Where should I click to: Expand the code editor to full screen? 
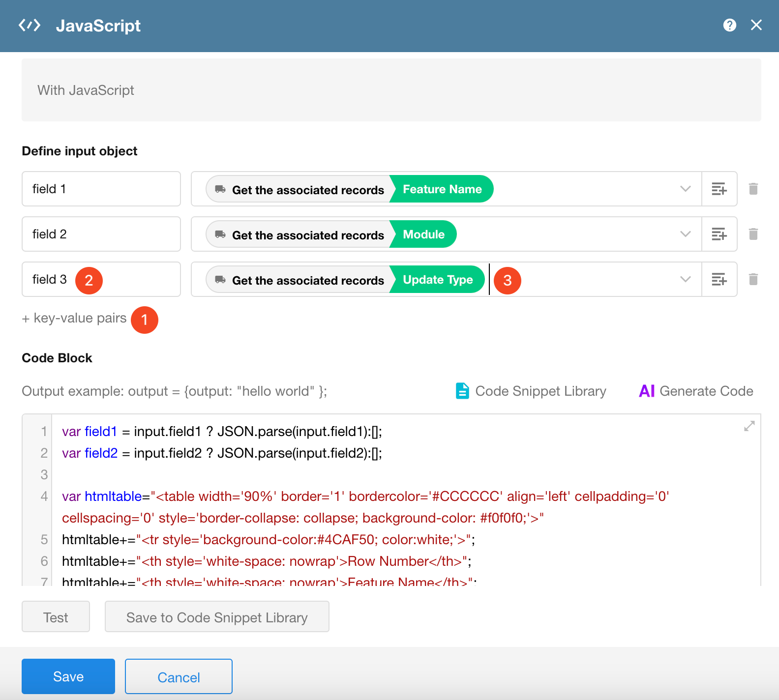coord(749,426)
